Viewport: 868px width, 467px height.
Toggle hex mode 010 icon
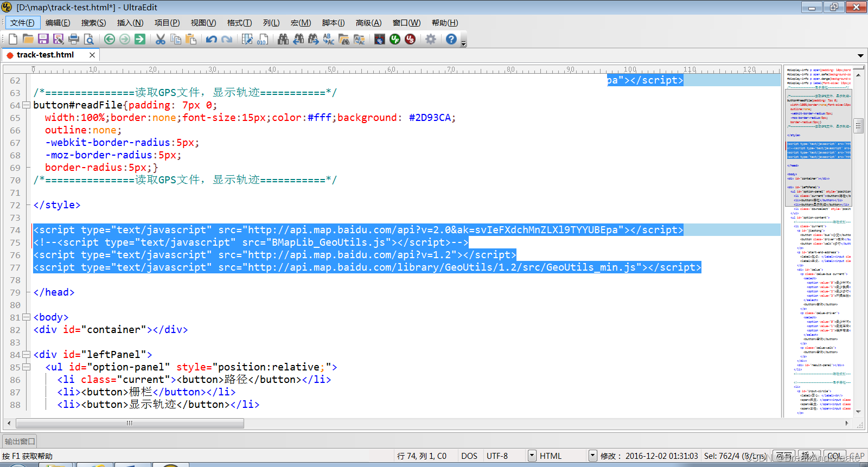point(262,39)
